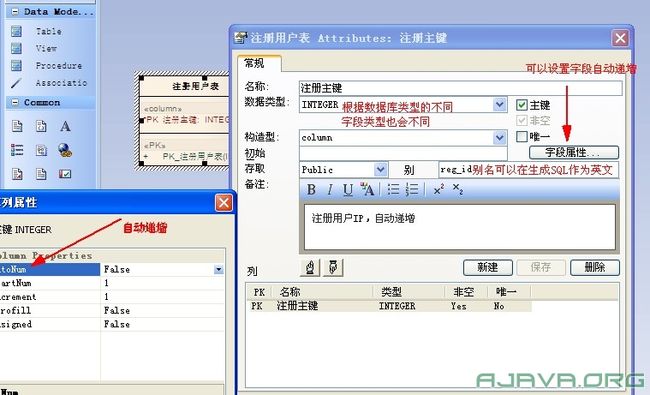Pick the Constraint page icon with braces
650x395 pixels.
41,126
